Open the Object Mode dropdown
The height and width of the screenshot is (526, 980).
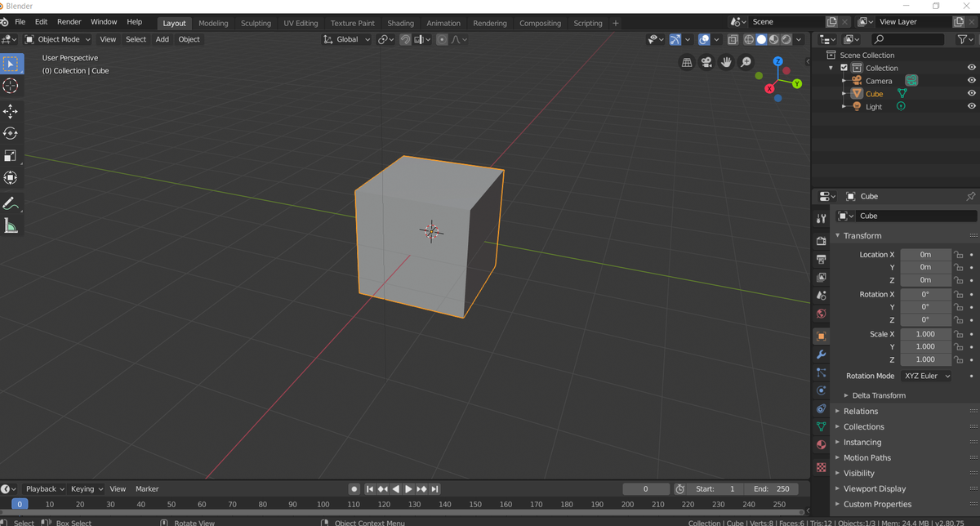[59, 39]
